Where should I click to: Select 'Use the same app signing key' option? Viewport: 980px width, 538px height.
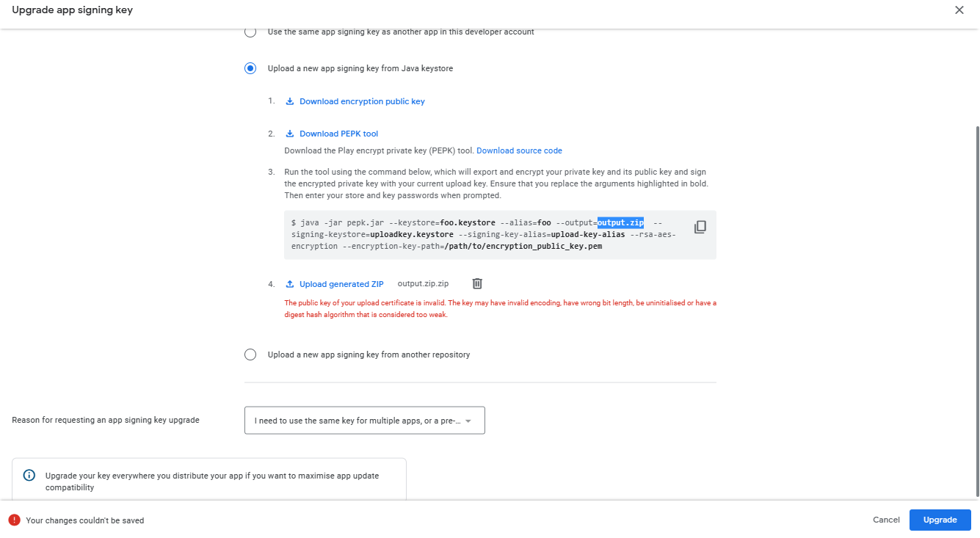point(250,32)
